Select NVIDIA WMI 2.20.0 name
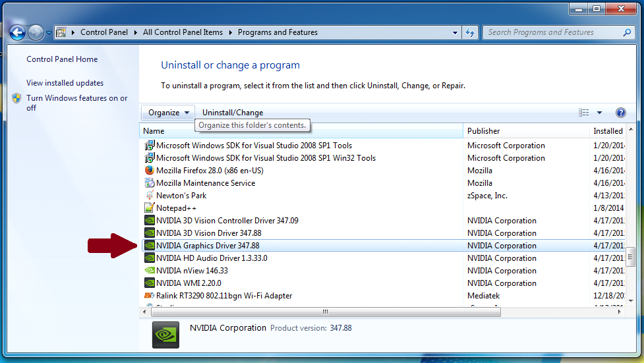This screenshot has width=644, height=363. (x=189, y=283)
